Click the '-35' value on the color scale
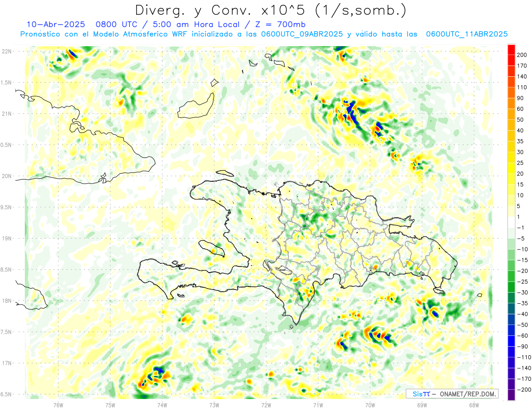 (x=523, y=303)
